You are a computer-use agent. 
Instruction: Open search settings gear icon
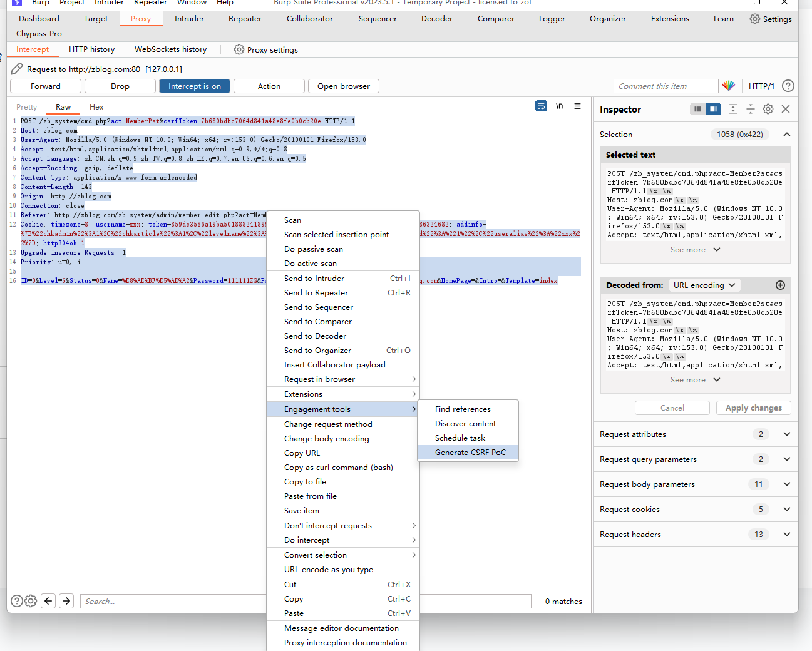[31, 601]
